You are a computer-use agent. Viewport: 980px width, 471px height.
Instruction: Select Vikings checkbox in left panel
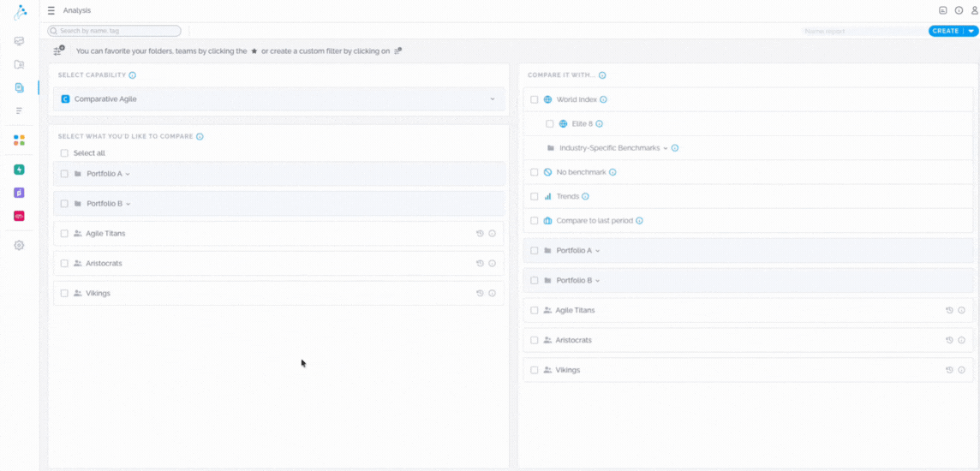pos(64,294)
